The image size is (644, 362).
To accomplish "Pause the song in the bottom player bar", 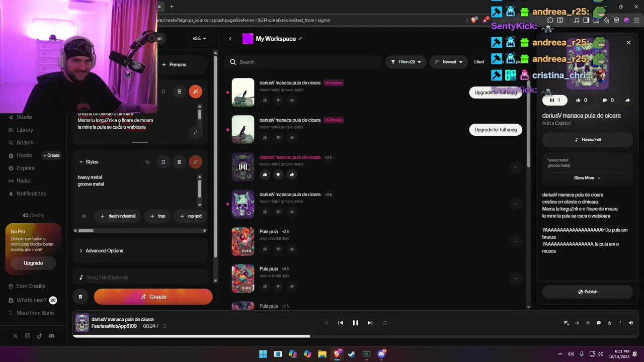I will (x=355, y=323).
